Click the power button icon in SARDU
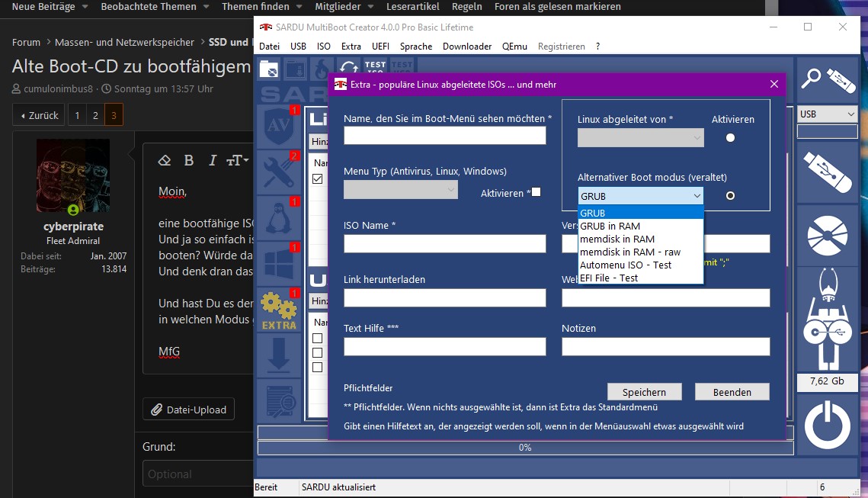868x498 pixels. coord(827,426)
